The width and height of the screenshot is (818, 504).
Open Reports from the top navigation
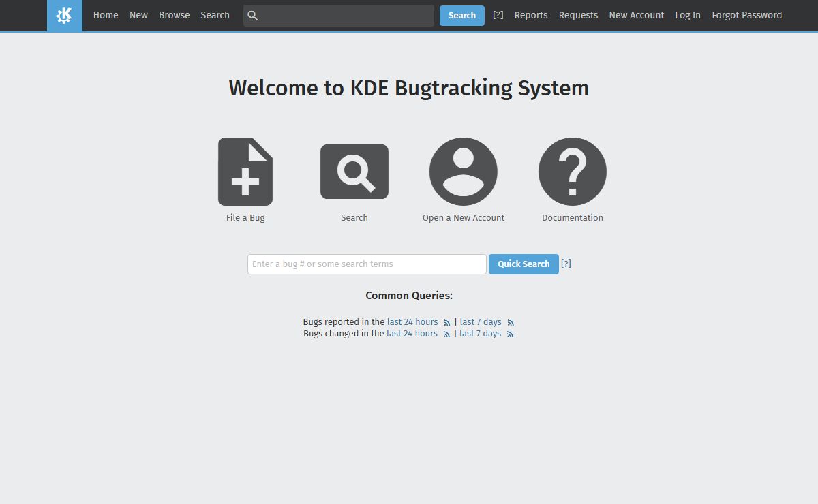click(531, 15)
